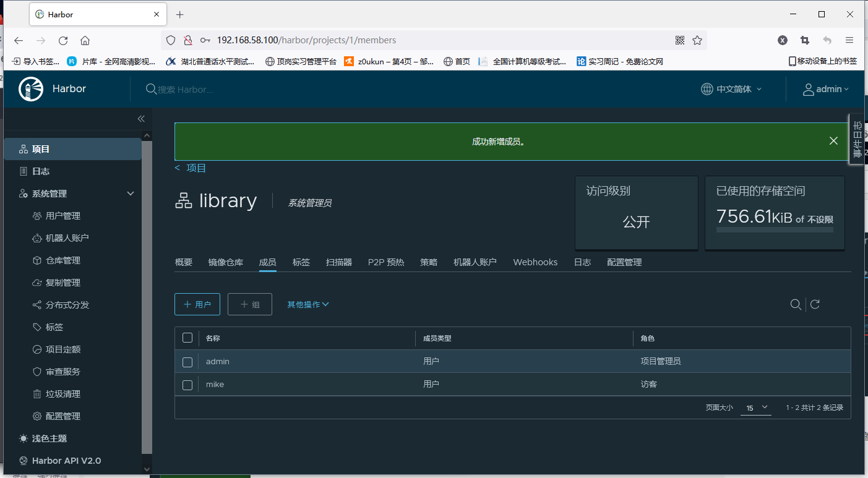Open the P2P 预热 tab

[x=386, y=262]
